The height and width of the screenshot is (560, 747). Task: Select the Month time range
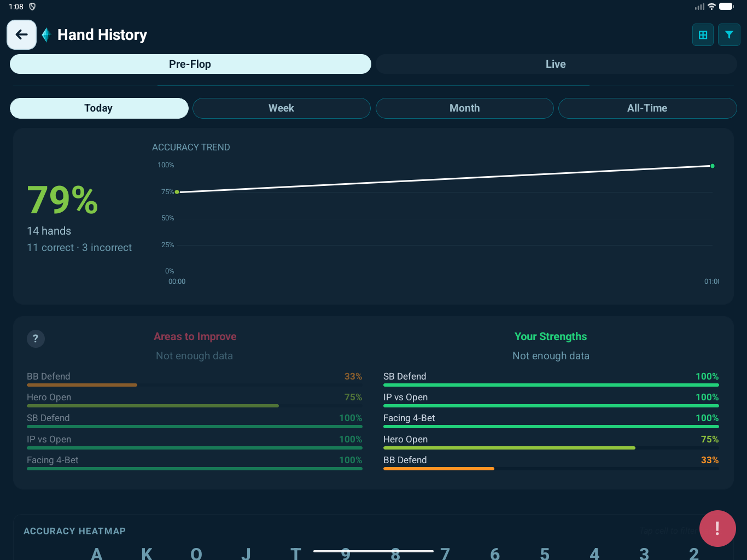coord(464,108)
